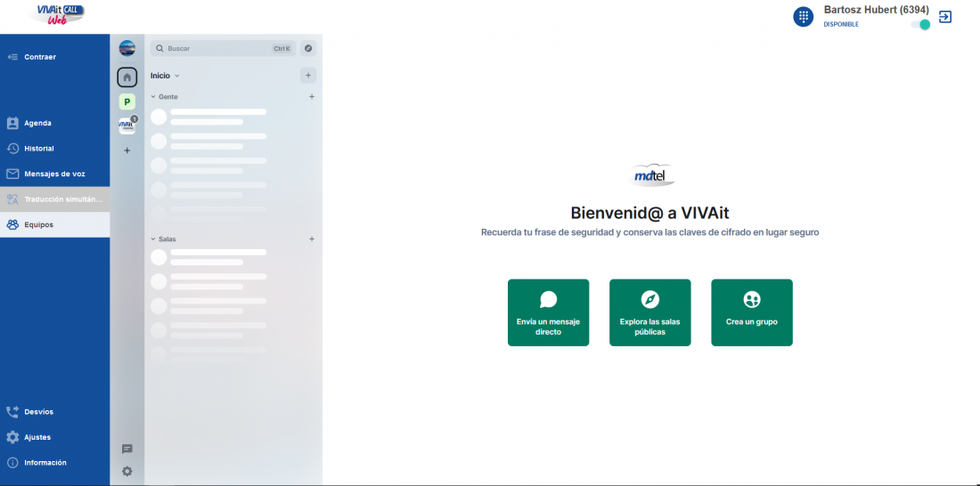Select Traducción simultánea menu entry
The height and width of the screenshot is (486, 980).
click(54, 199)
